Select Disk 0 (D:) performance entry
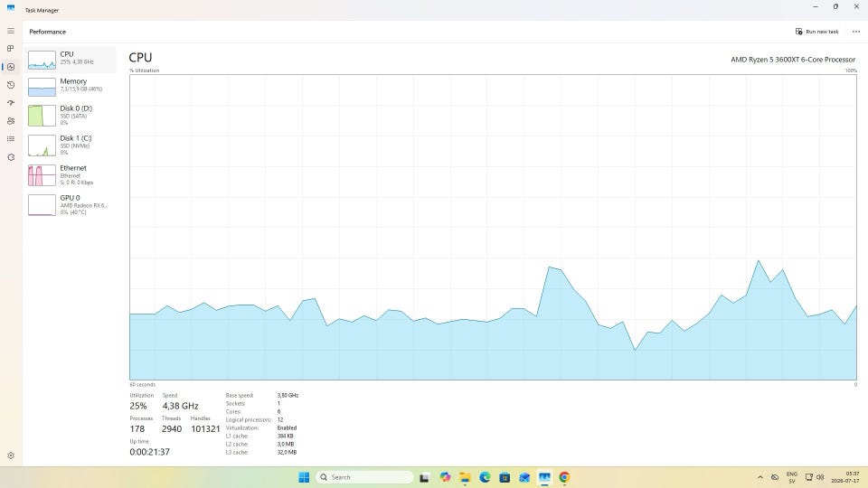Screen dimensions: 868x488 [70, 116]
